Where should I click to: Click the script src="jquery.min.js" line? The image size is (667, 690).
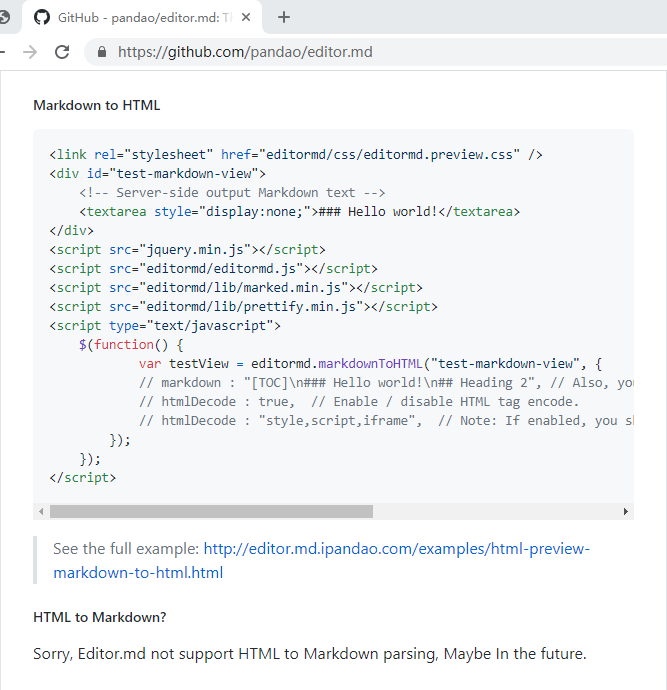[187, 250]
